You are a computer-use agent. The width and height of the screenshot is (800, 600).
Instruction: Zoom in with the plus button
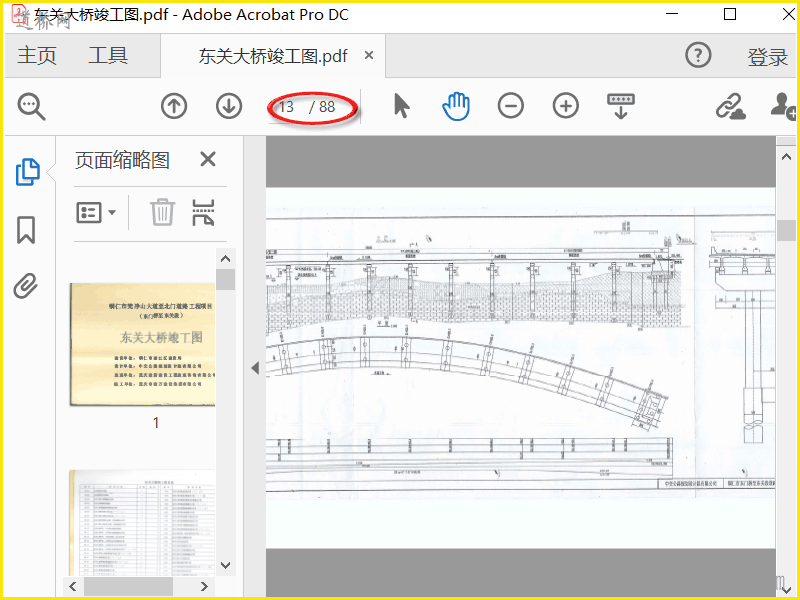tap(566, 106)
